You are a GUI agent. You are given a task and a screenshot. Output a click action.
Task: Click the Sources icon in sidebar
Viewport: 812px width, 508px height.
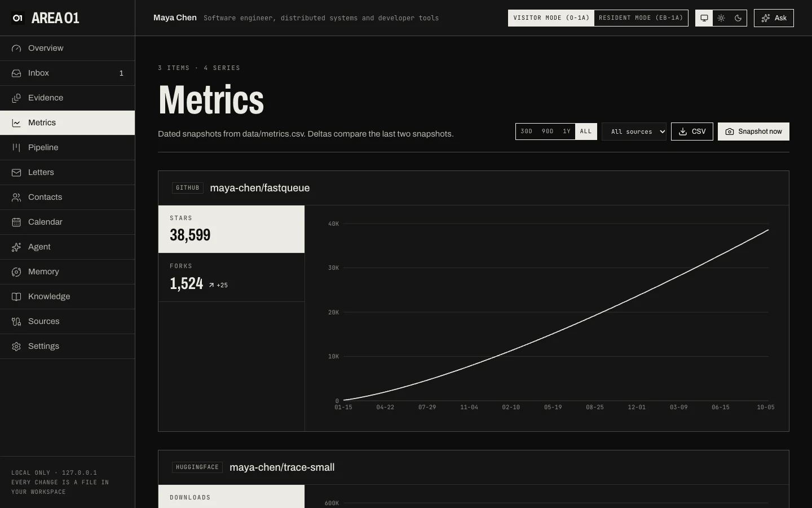pos(16,322)
